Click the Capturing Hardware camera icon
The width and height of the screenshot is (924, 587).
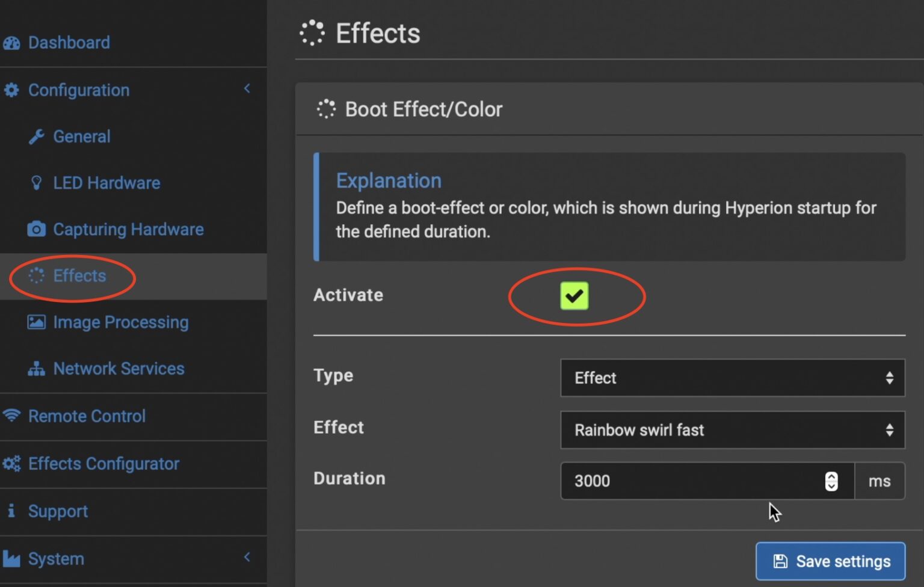tap(36, 229)
